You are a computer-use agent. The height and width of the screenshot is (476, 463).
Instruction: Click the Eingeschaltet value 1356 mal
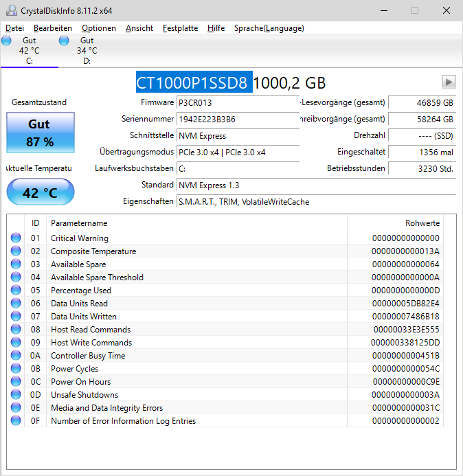422,152
